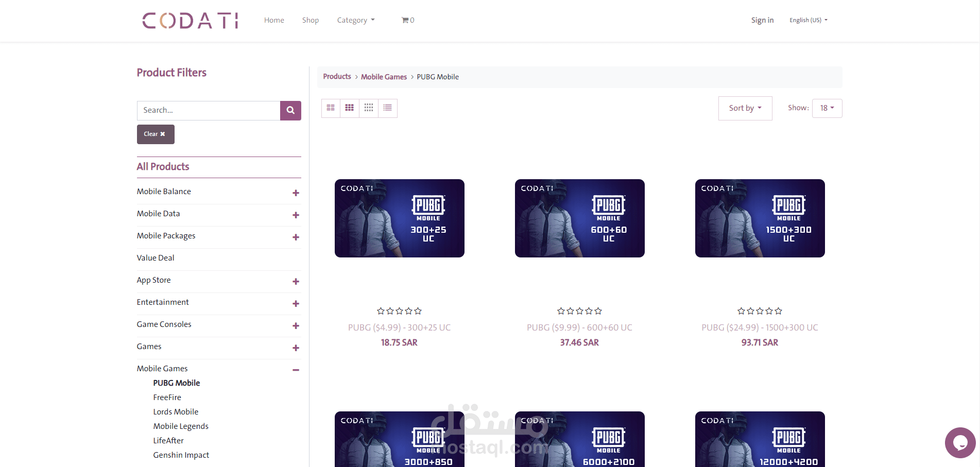Select the Entertainment category
980x467 pixels.
tap(163, 302)
